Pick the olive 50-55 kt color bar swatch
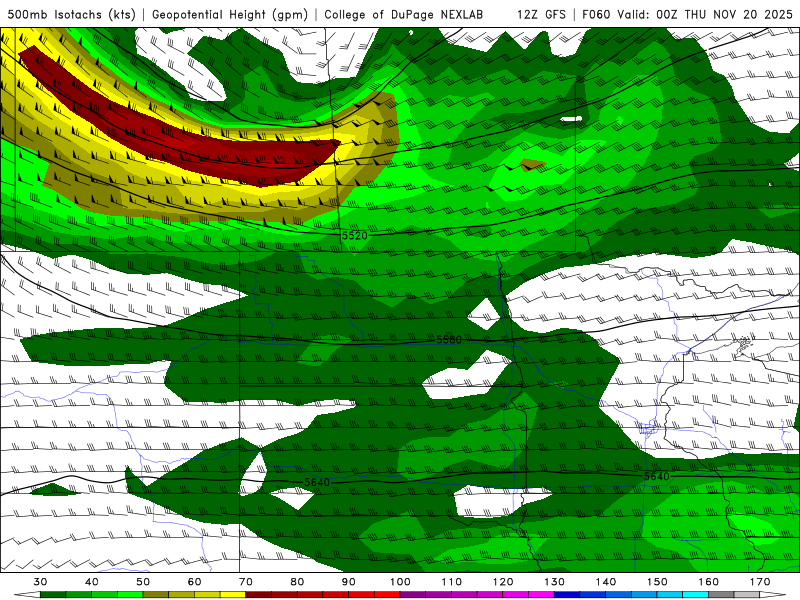 (156, 595)
